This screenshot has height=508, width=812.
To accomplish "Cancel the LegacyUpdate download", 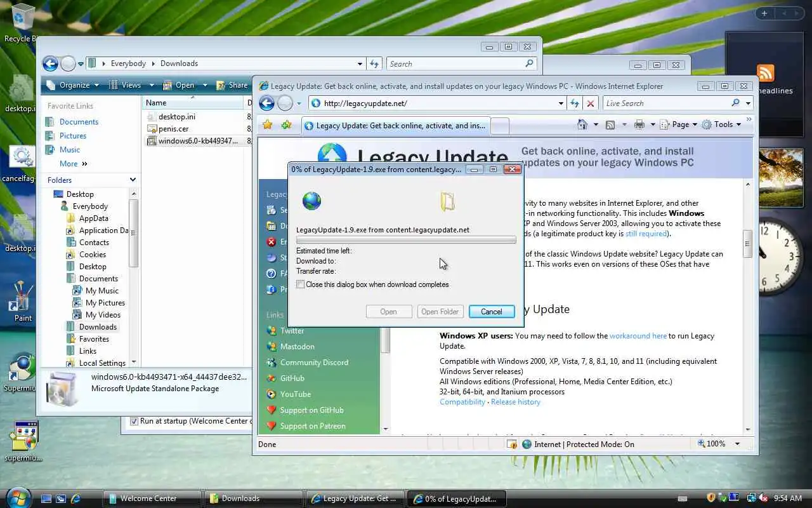I will [491, 312].
